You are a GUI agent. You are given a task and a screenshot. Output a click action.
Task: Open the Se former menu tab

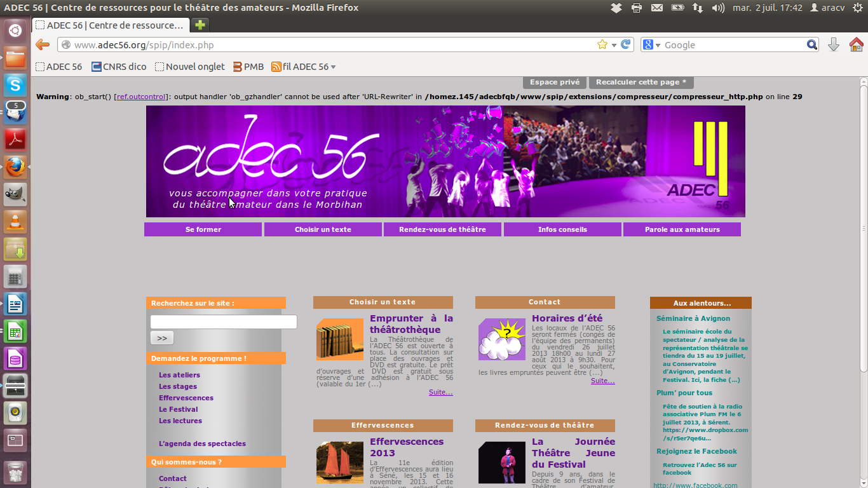pyautogui.click(x=203, y=229)
